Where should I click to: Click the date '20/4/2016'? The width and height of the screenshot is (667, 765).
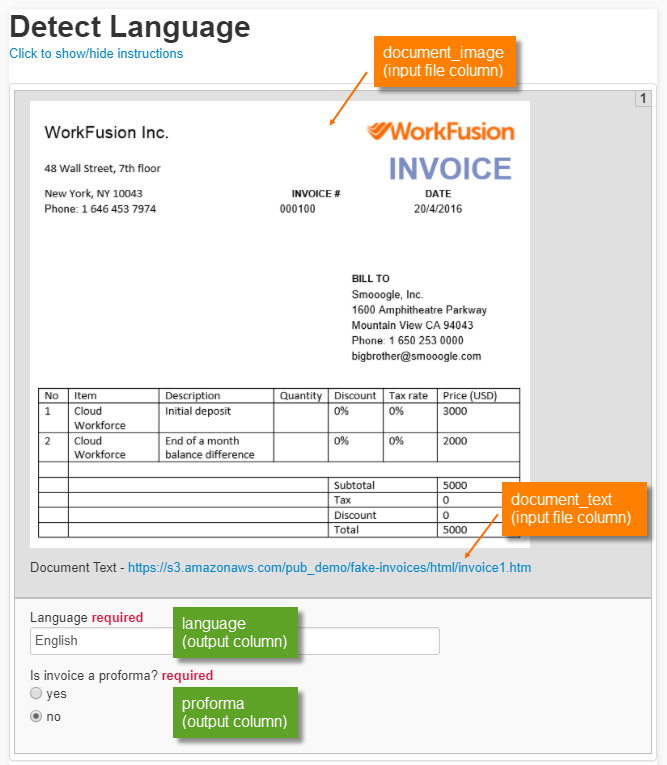[x=438, y=209]
